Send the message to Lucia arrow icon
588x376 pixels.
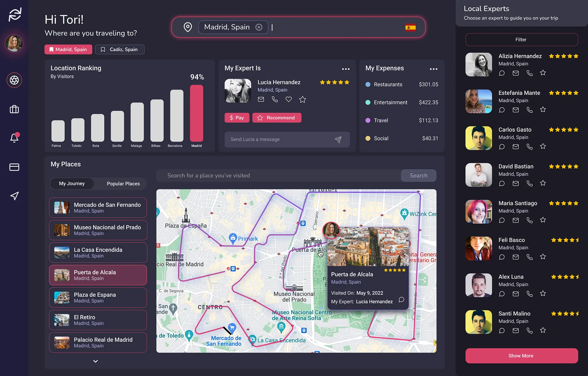338,140
